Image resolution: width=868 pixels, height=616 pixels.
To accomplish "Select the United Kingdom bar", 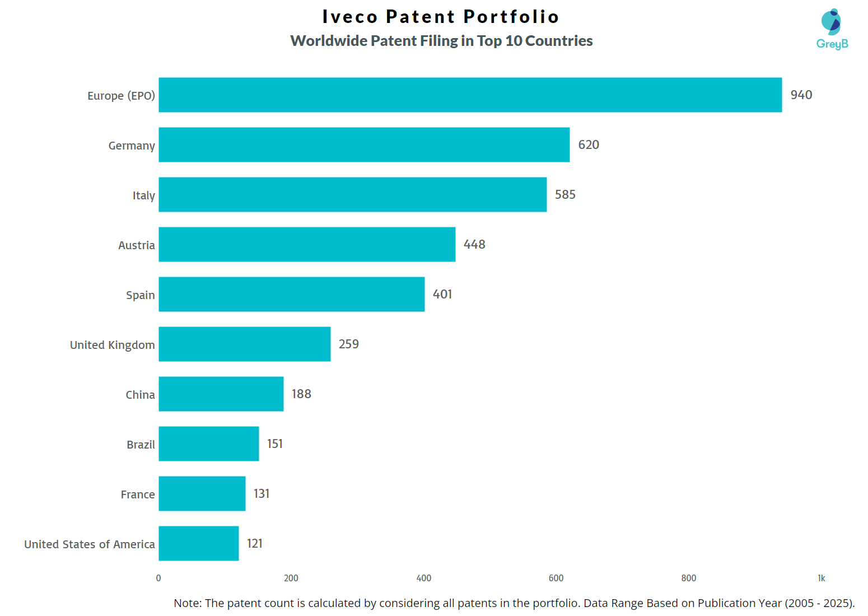I will point(244,344).
